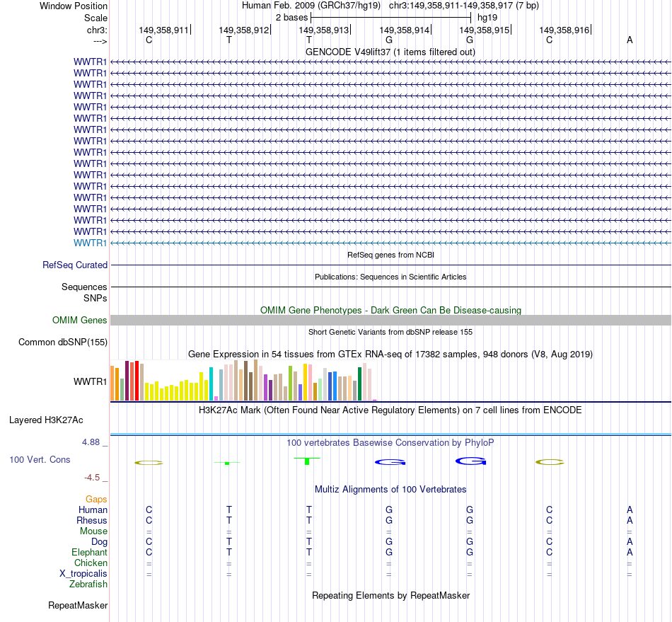Click the -4.5 conservation scale minimum
The image size is (672, 622).
pyautogui.click(x=92, y=478)
